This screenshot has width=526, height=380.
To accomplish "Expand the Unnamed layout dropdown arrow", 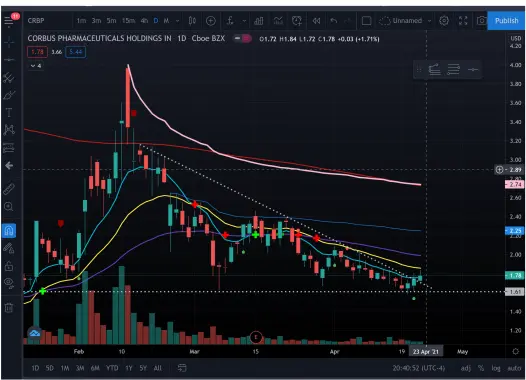I will [429, 21].
